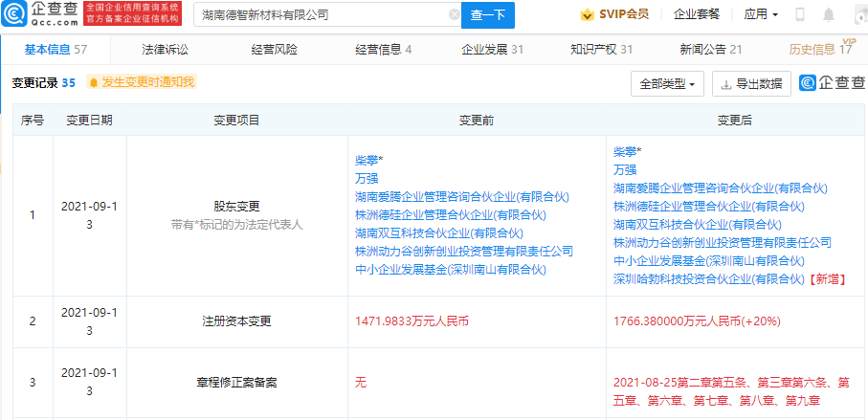Switch to 经营风险 tab

pos(274,50)
